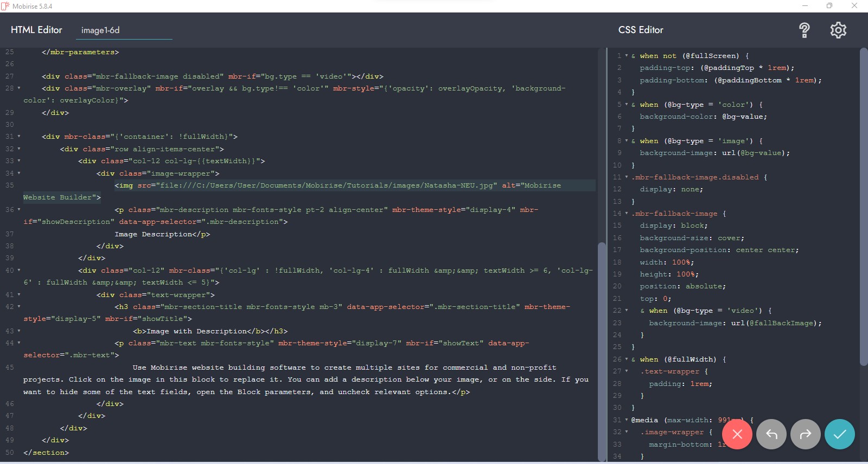This screenshot has height=464, width=868.
Task: Collapse HTML line 28 fold arrow
Action: (19, 88)
